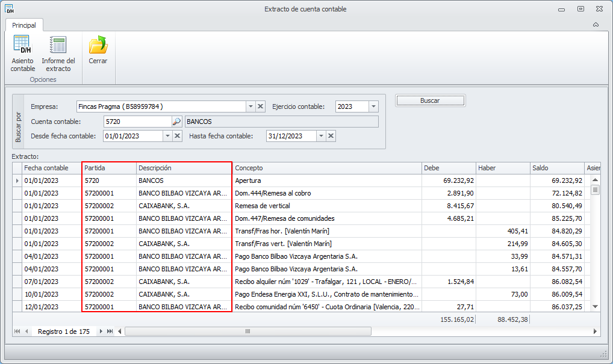Sort by the Concepto column header
This screenshot has width=613, height=364.
[325, 168]
